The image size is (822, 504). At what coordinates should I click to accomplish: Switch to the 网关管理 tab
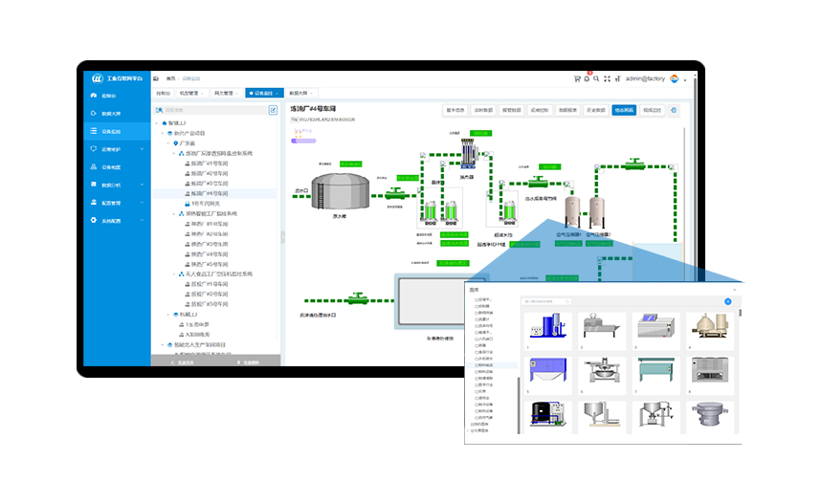225,94
